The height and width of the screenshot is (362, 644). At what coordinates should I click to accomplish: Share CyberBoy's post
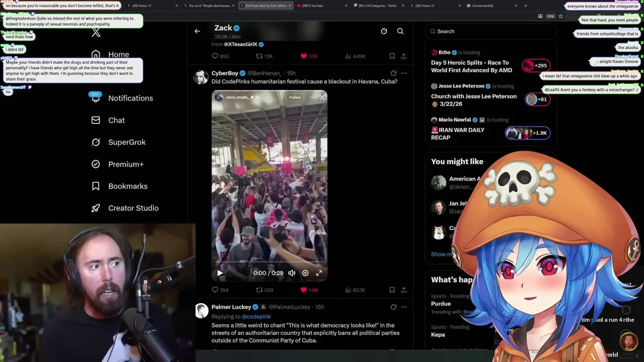click(404, 290)
